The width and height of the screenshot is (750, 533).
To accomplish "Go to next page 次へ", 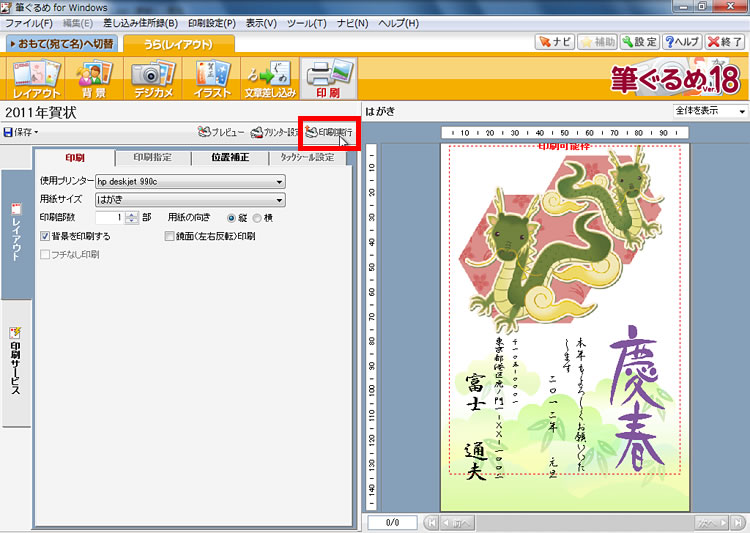I will coord(712,523).
